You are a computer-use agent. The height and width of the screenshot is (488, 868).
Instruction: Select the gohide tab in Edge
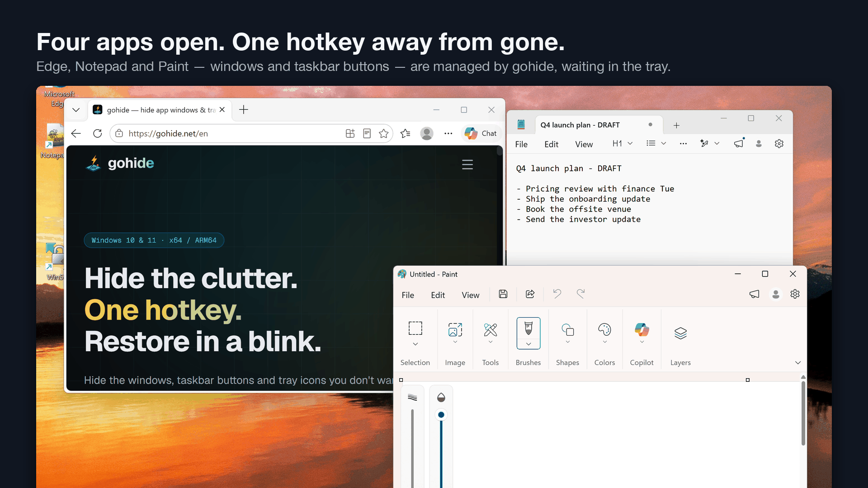click(160, 110)
